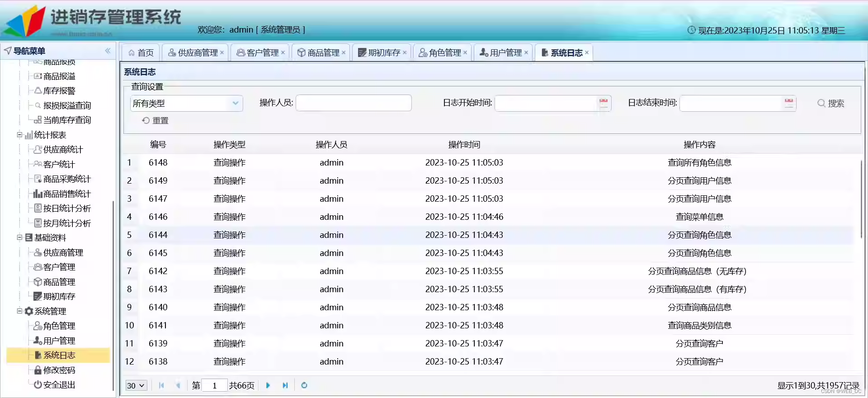
Task: Switch to the 首页 tab
Action: (141, 52)
